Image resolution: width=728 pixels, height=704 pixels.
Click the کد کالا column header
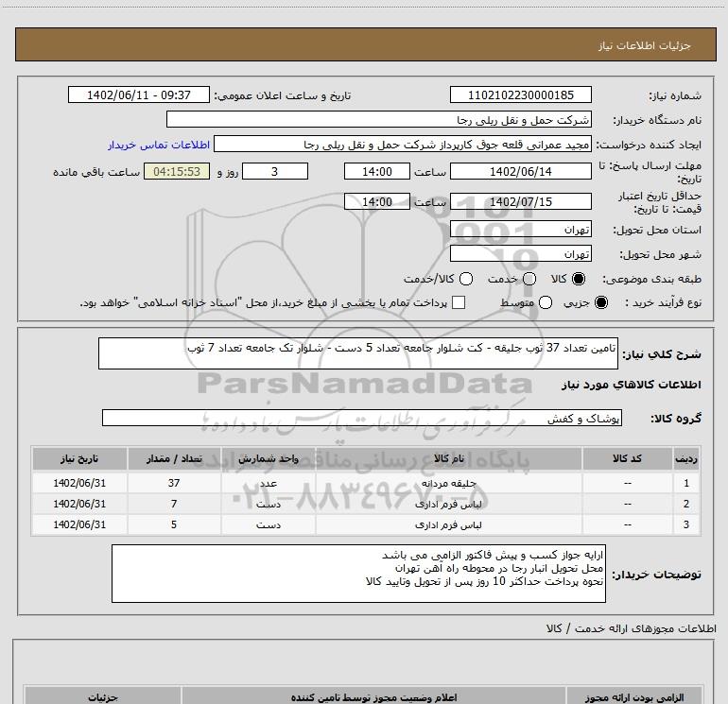627,458
